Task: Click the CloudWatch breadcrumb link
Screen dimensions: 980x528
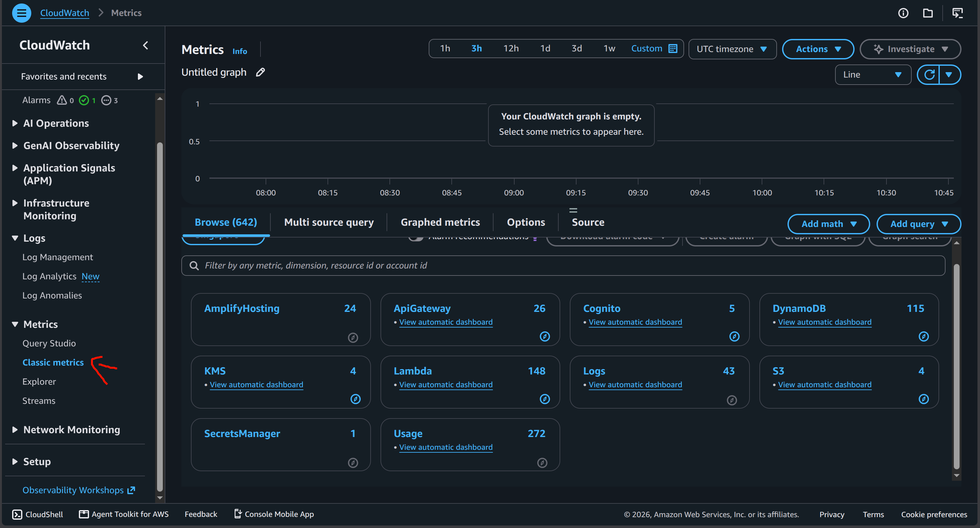Action: tap(65, 13)
